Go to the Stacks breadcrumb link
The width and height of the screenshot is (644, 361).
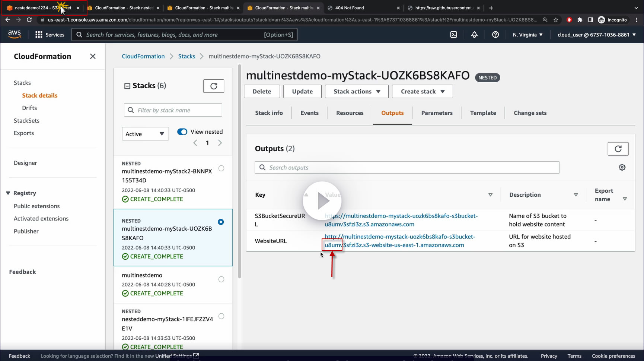[186, 56]
